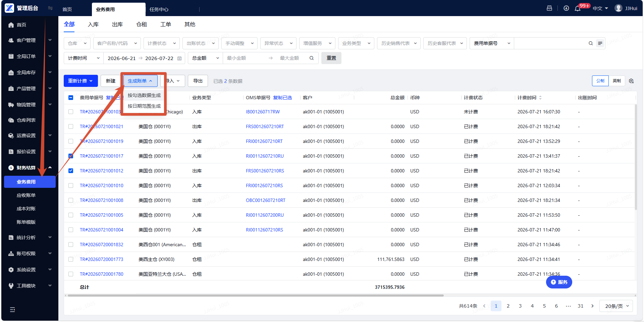This screenshot has height=322, width=644.
Task: Click the 最小金额 input field
Action: tap(245, 58)
